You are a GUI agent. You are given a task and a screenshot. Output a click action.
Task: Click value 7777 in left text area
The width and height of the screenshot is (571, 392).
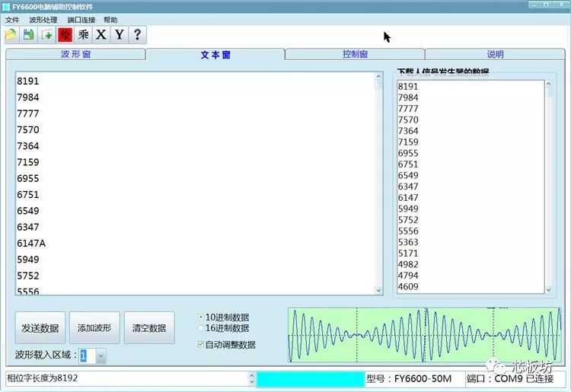click(27, 113)
